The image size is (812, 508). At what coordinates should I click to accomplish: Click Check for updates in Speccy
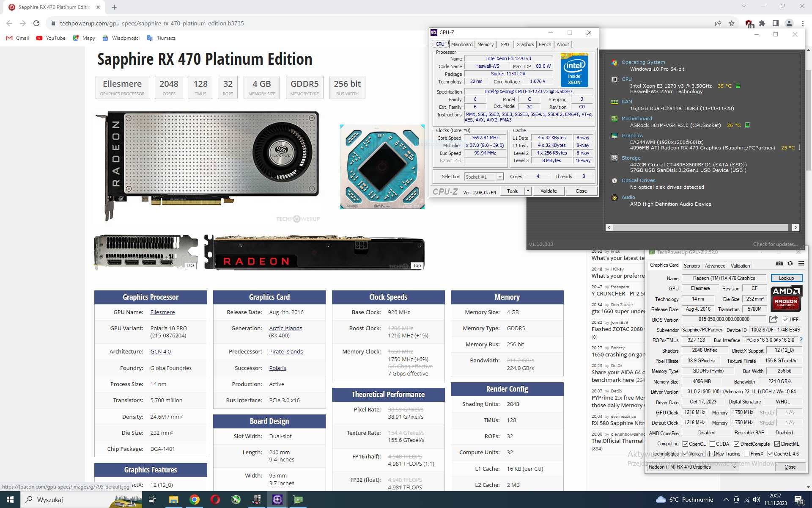tap(775, 244)
